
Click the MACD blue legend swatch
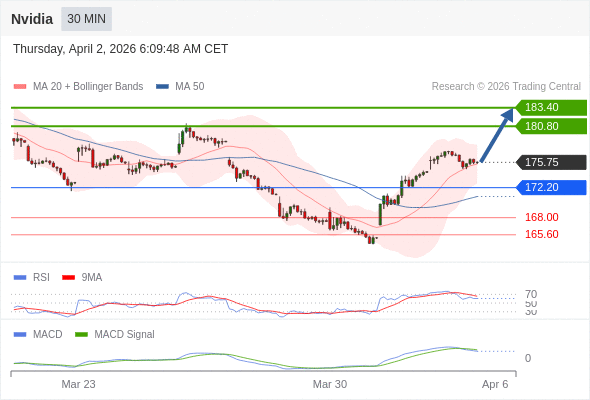pos(20,335)
